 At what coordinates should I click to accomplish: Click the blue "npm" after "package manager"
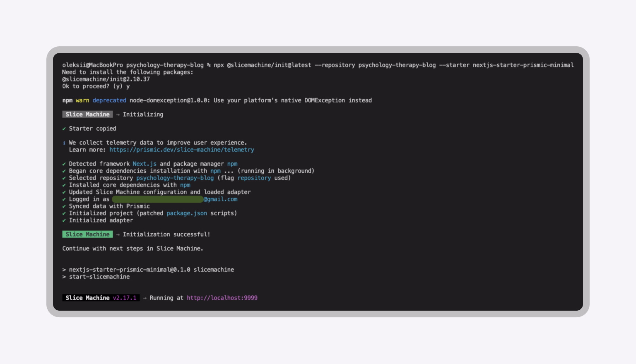coord(232,164)
